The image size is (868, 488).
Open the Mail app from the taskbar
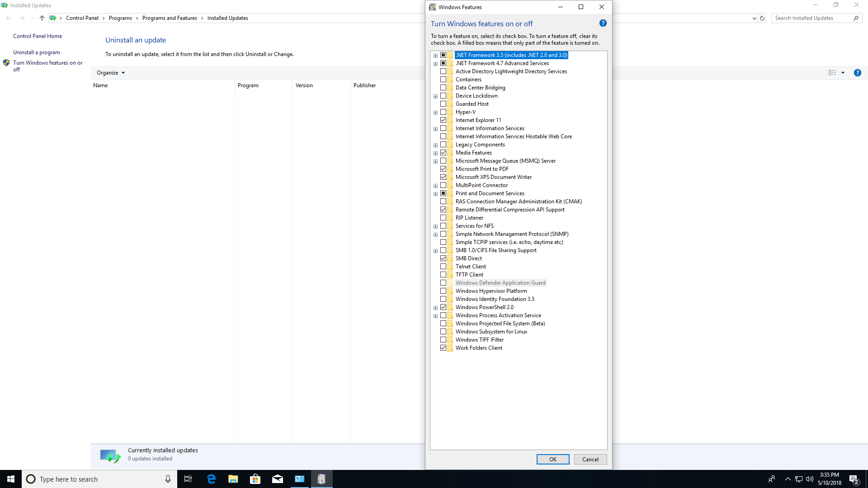click(x=278, y=479)
